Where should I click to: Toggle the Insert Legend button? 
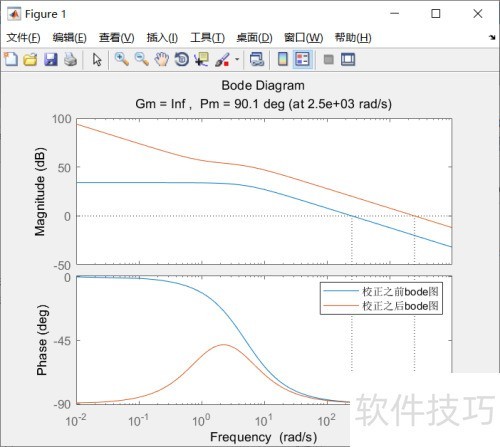[x=303, y=60]
